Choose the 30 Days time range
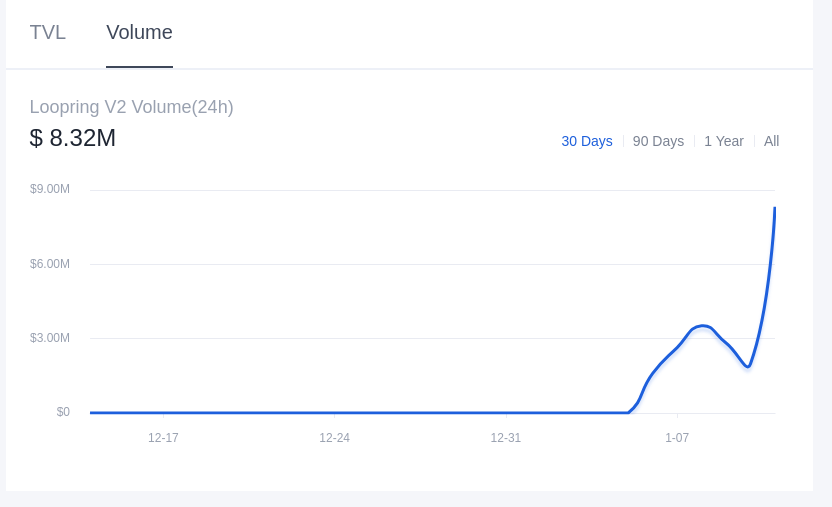Screen dimensions: 832x507 tap(586, 141)
